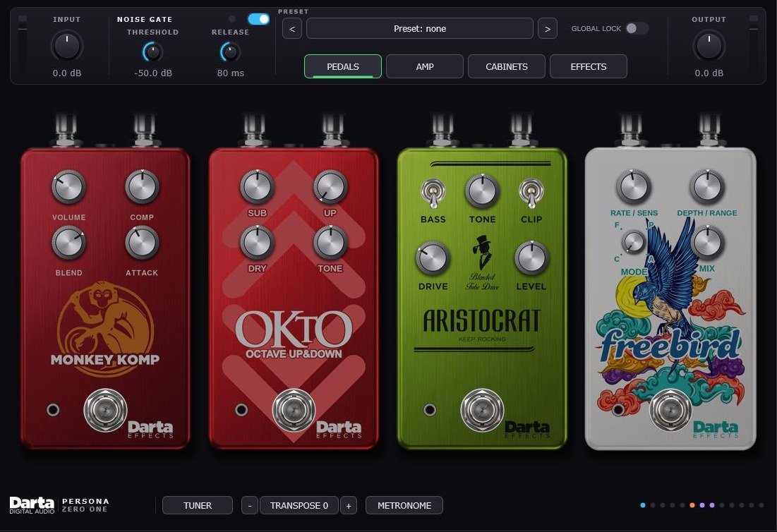Click the noise gate RELEASE knob
Screen dimensions: 777x532
(231, 52)
